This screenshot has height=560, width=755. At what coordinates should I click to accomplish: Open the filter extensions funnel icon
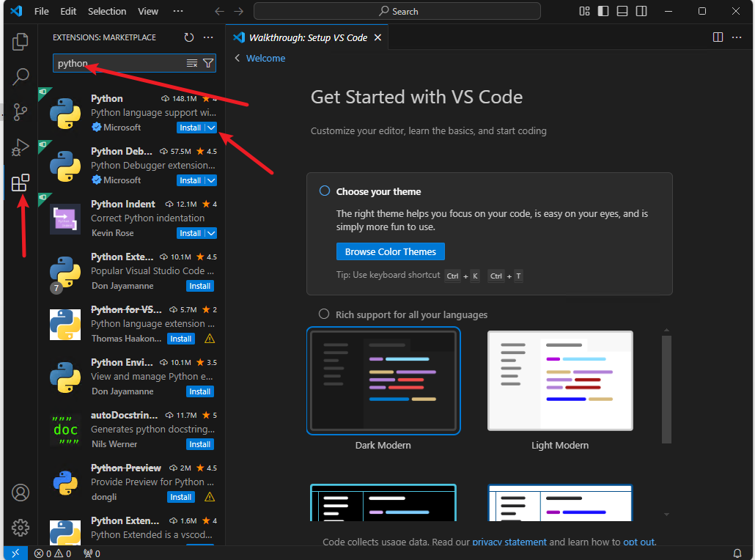(208, 63)
